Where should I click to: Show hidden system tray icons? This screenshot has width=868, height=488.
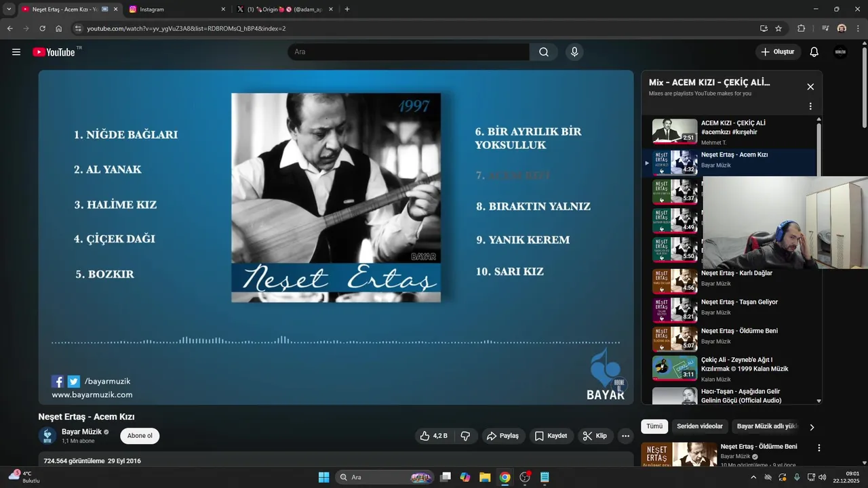coord(753,477)
